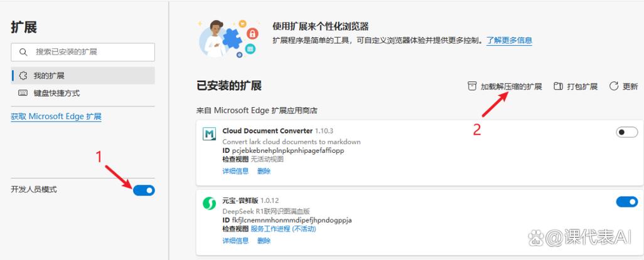Open 服务工作进程 (不活动) inspect view link
Viewport: 644px width, 260px height.
click(283, 229)
